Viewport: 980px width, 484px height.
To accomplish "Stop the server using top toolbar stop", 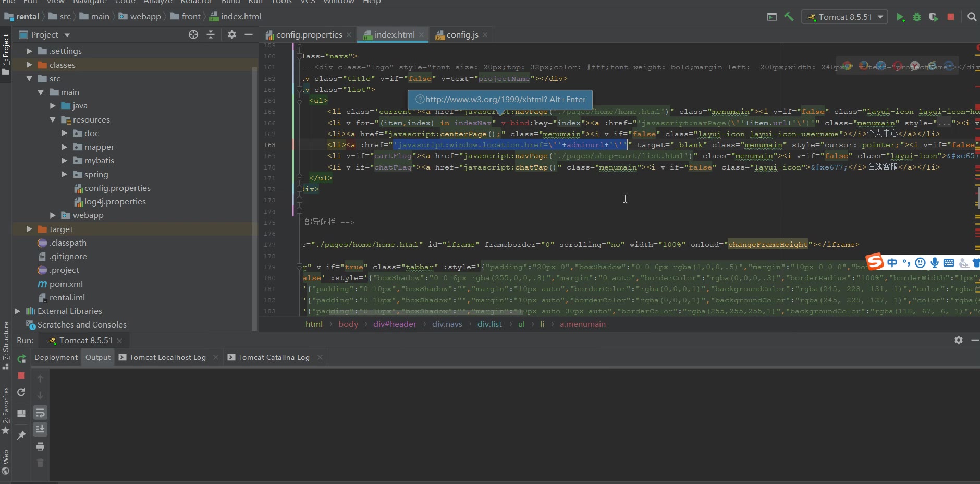I will (x=951, y=17).
